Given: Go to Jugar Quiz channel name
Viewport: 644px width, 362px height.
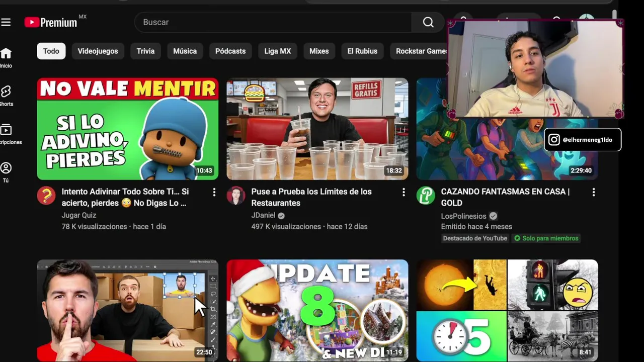Looking at the screenshot, I should [78, 215].
